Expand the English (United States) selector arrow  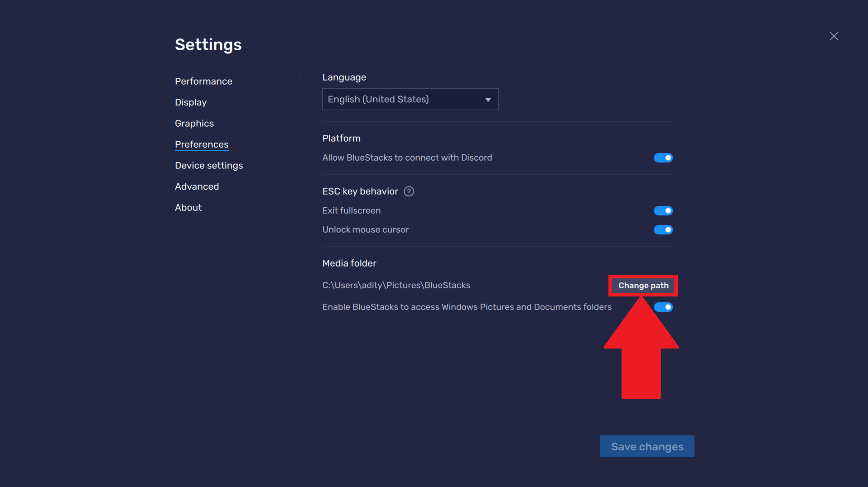488,99
